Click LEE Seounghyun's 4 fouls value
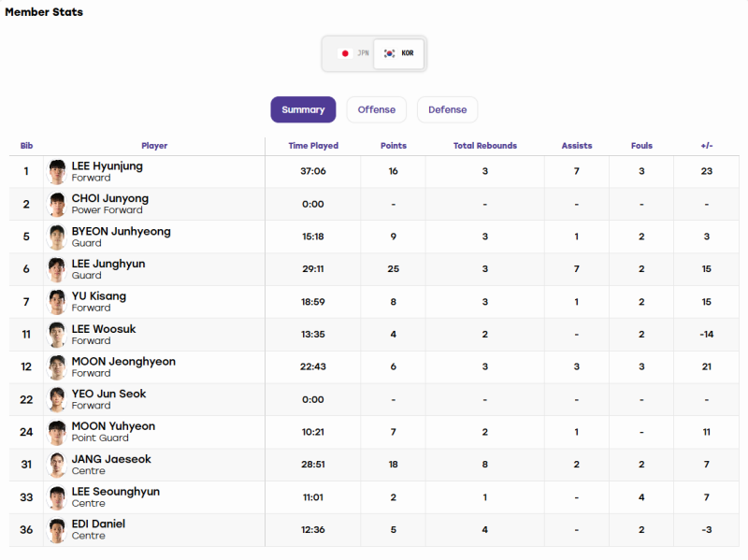748x560 pixels. click(x=641, y=497)
